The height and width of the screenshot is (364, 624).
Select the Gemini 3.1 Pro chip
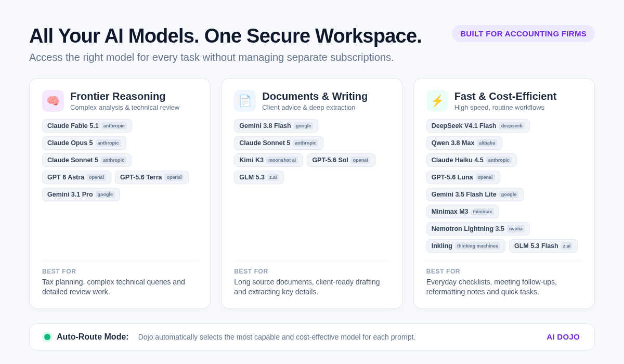[81, 194]
